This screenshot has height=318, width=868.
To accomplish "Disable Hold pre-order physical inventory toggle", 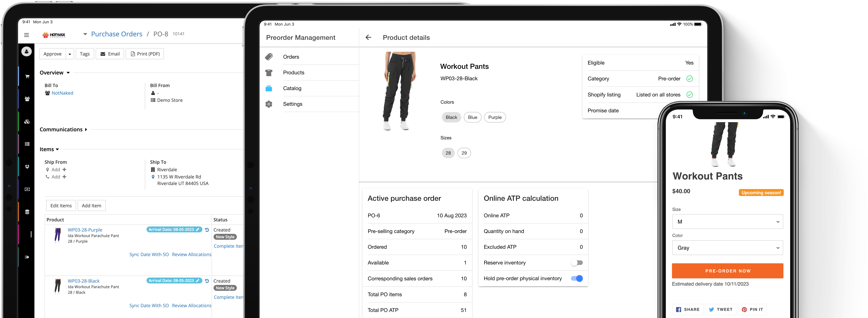I will coord(577,279).
